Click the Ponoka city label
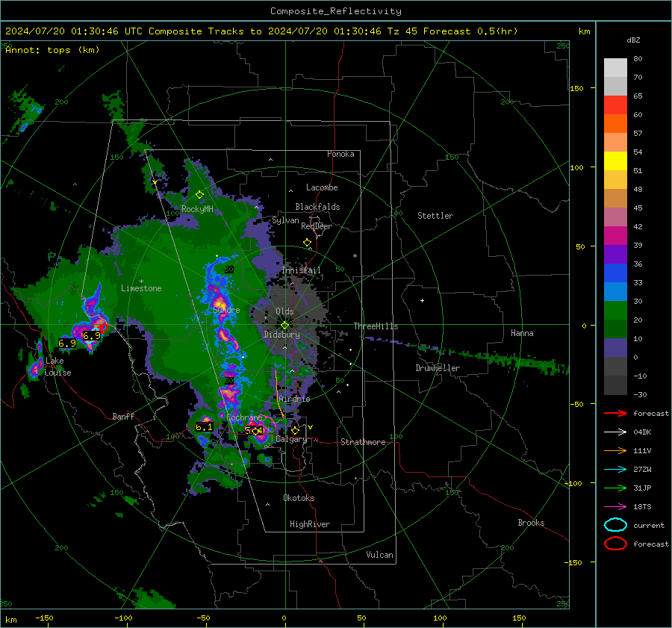 [x=340, y=154]
